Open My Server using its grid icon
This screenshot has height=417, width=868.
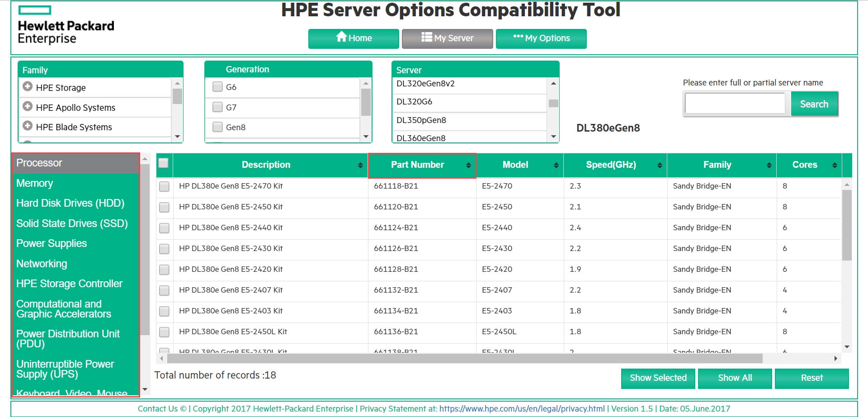tap(426, 38)
